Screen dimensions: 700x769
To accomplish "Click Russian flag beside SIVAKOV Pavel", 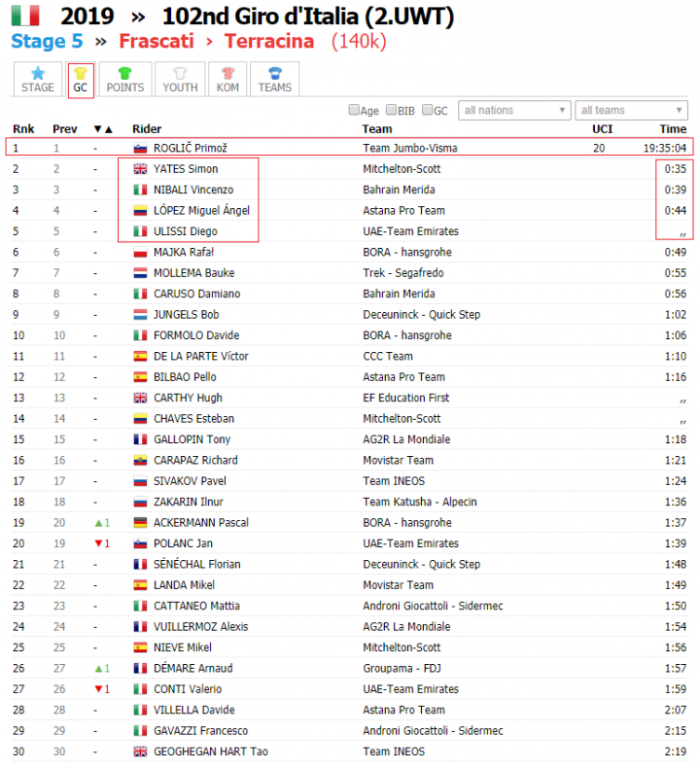I will 140,481.
